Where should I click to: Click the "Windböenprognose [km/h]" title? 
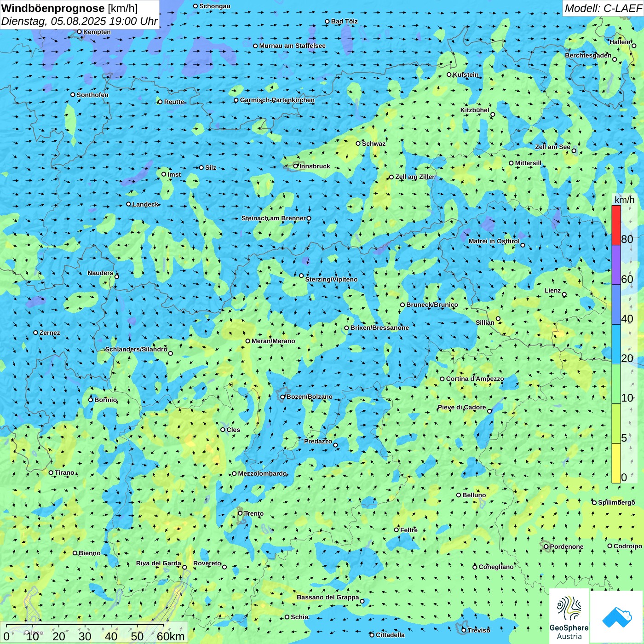pyautogui.click(x=69, y=8)
